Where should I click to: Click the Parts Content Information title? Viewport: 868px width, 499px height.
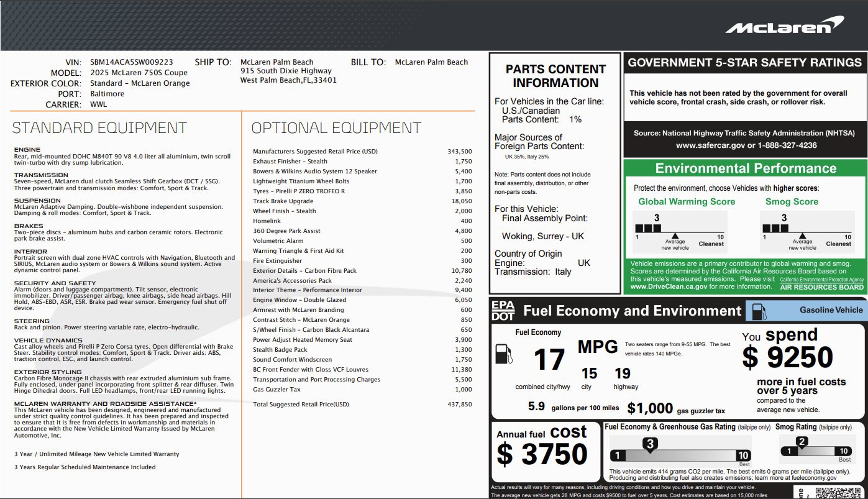(555, 76)
